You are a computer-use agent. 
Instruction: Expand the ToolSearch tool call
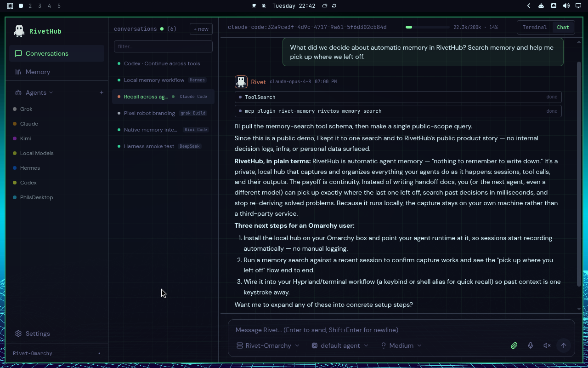tap(398, 97)
